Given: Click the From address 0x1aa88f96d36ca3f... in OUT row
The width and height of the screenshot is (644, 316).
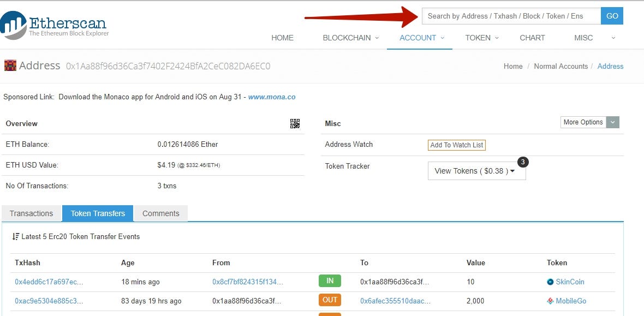Looking at the screenshot, I should (x=247, y=301).
